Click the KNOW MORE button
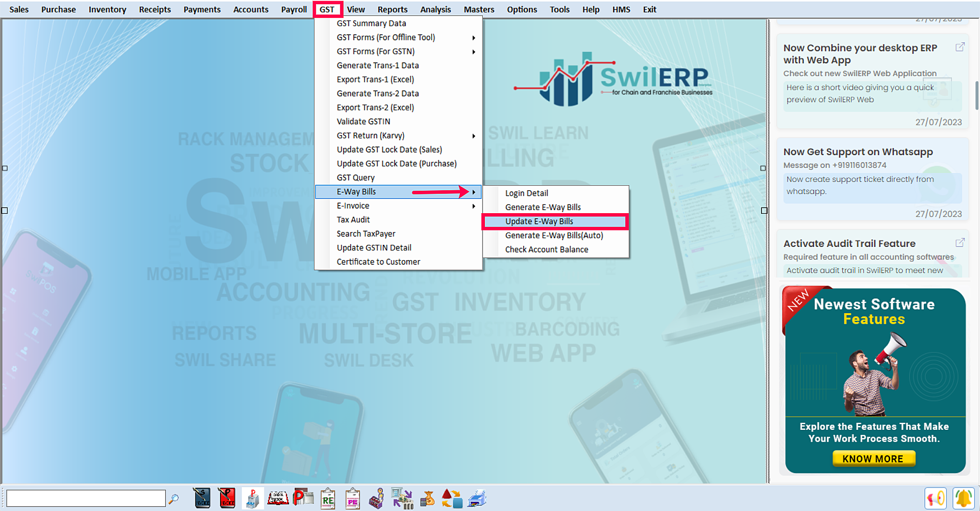Screen dimensions: 980x511 coord(874,458)
